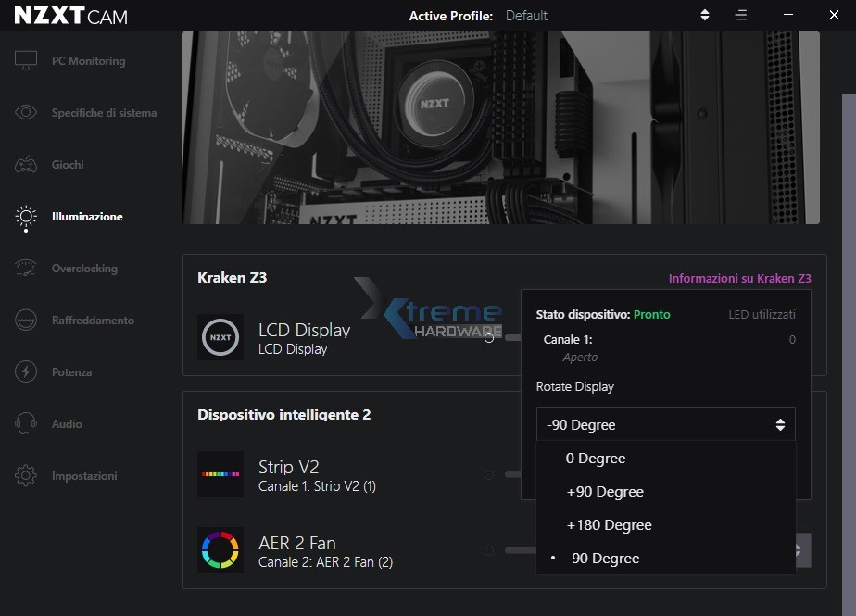The width and height of the screenshot is (856, 616).
Task: Click the Stato dispositivo: Pronto status
Action: 603,315
